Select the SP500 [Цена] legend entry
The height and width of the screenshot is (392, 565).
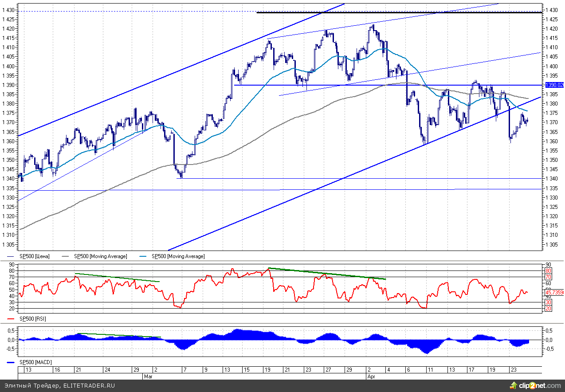point(34,256)
